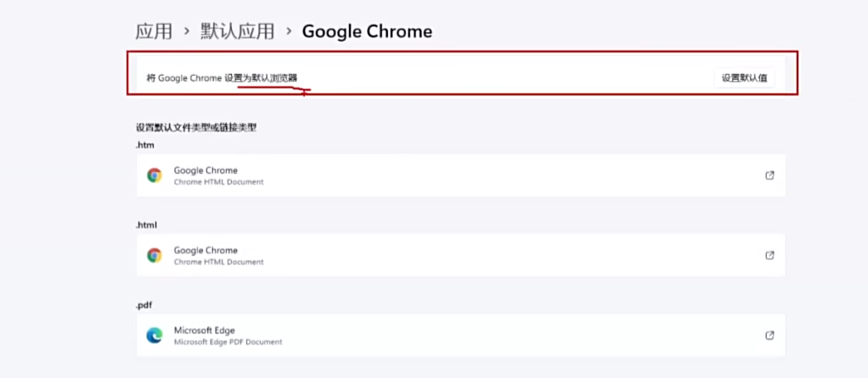Click Chrome icon in .html row

[155, 255]
